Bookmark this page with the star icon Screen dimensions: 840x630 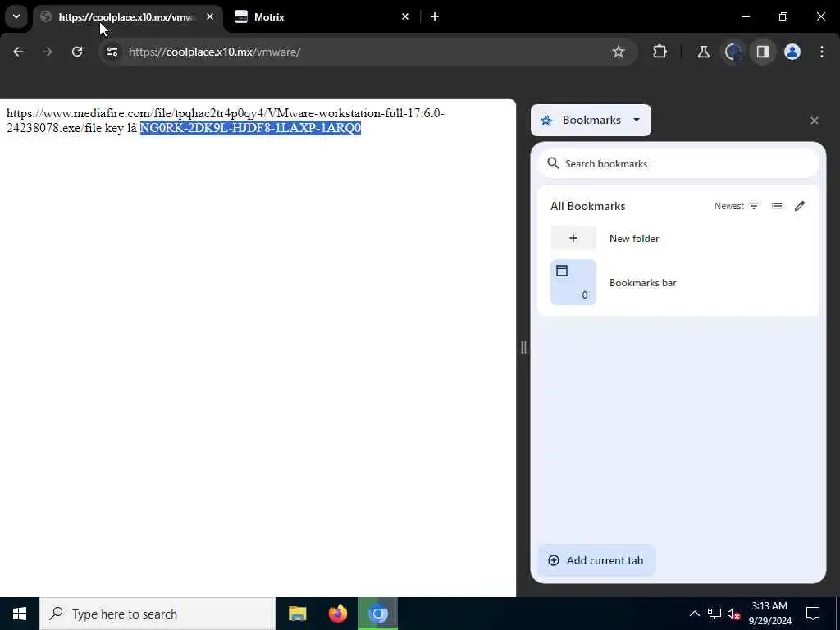tap(619, 52)
